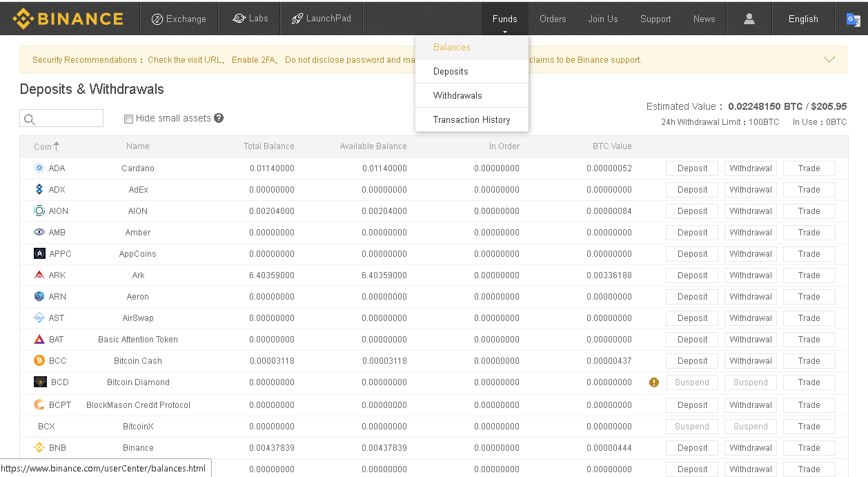
Task: Open the English language selector
Action: click(x=803, y=19)
